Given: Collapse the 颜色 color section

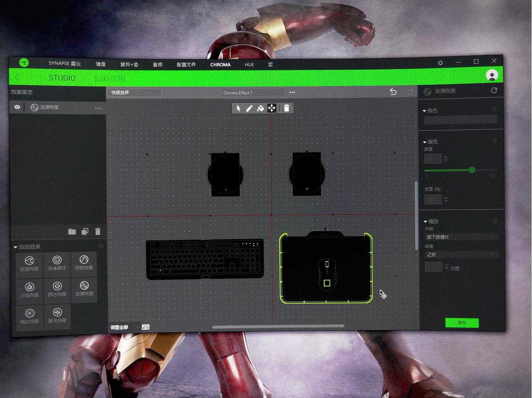Looking at the screenshot, I should [424, 110].
